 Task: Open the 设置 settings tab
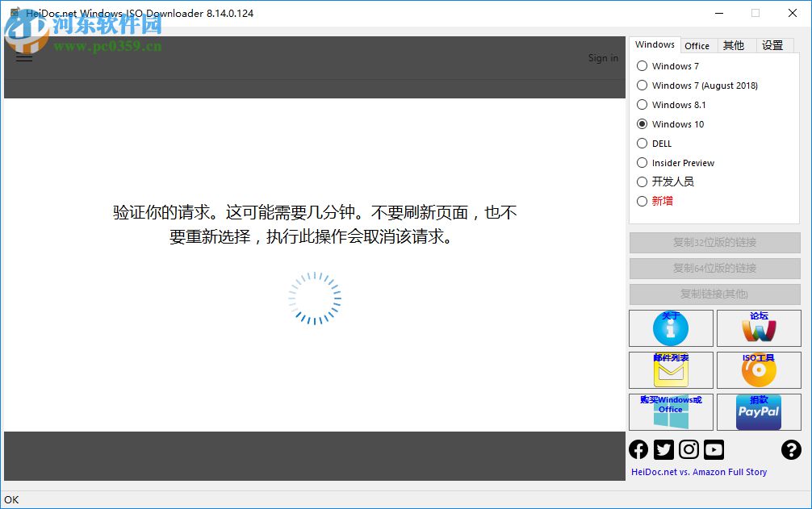[x=772, y=45]
